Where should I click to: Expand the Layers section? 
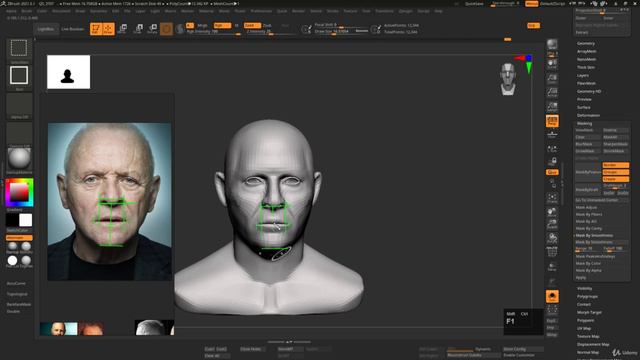pos(583,75)
